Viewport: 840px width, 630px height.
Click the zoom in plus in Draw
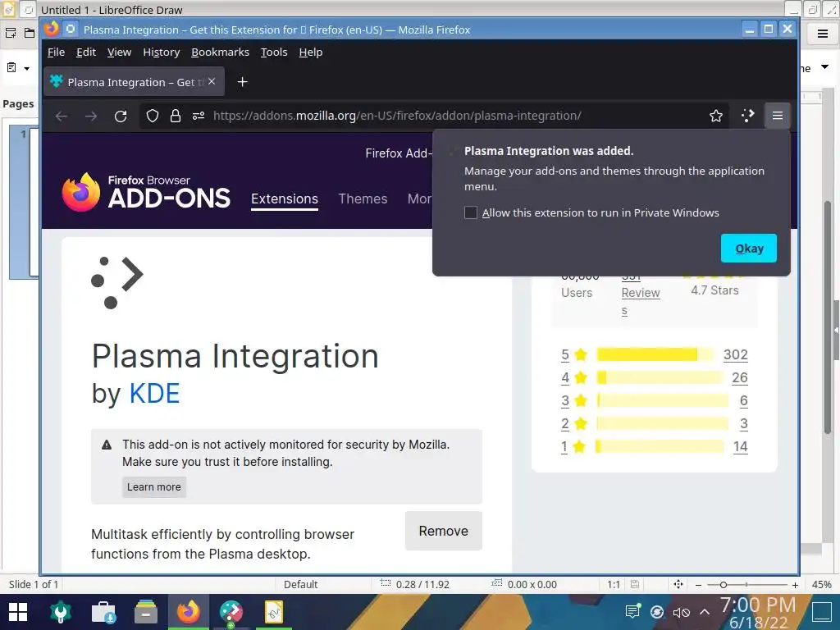coord(795,585)
